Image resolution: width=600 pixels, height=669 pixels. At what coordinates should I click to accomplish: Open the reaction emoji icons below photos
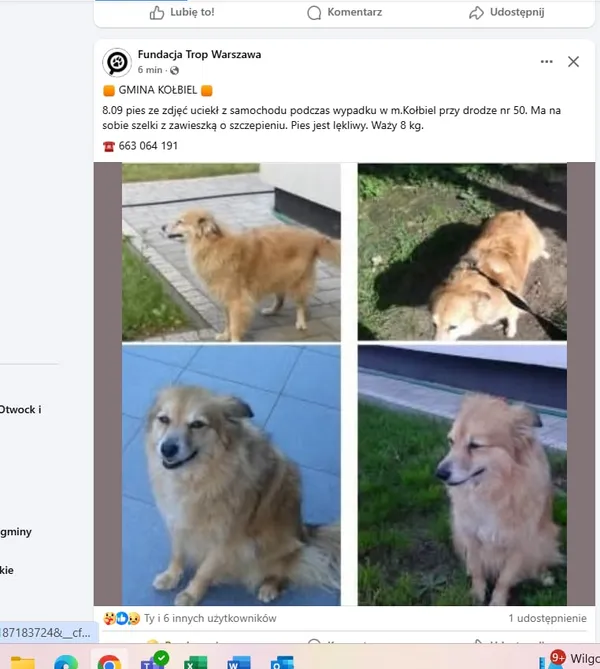[x=122, y=618]
